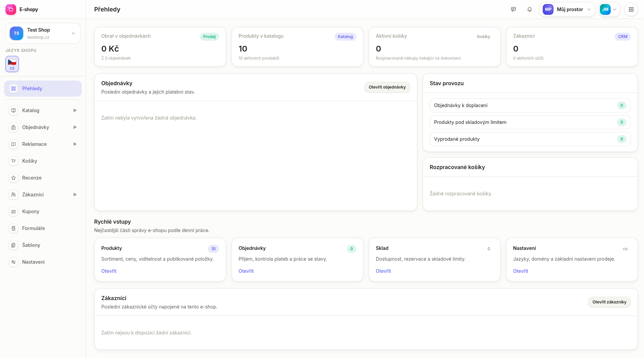Click the cs badge on Nastavení quick card
644x358 pixels.
coord(625,249)
